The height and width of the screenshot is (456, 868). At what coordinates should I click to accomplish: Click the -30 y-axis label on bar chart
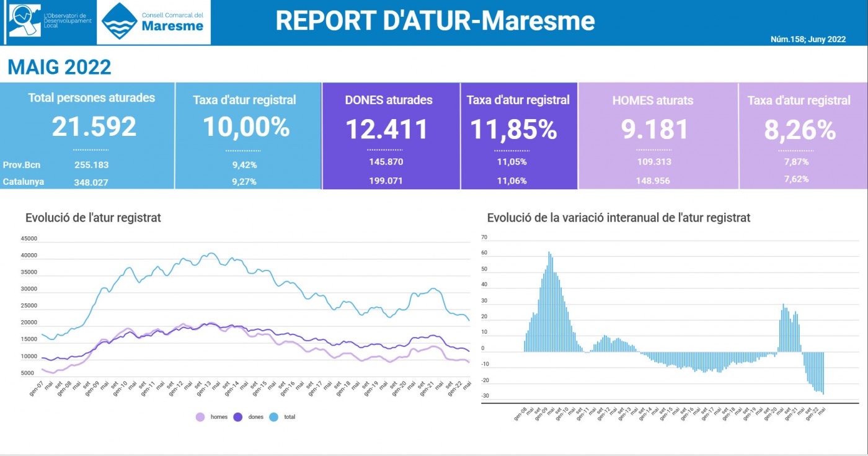pyautogui.click(x=485, y=396)
